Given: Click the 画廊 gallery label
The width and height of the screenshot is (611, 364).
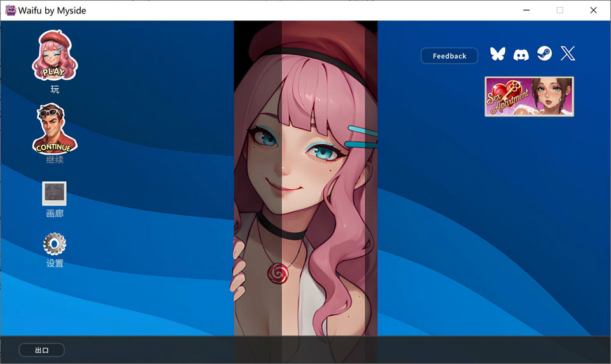Looking at the screenshot, I should [x=55, y=214].
